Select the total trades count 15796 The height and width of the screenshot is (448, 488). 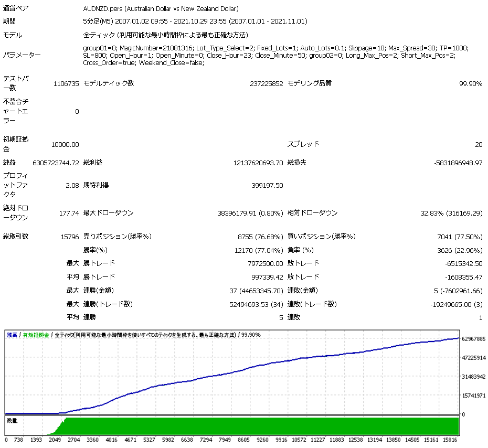[x=70, y=237]
